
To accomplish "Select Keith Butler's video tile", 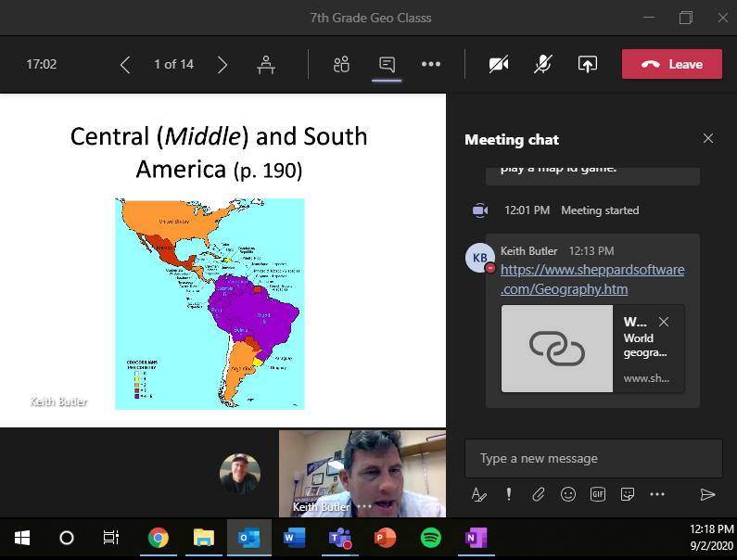I will (x=362, y=474).
